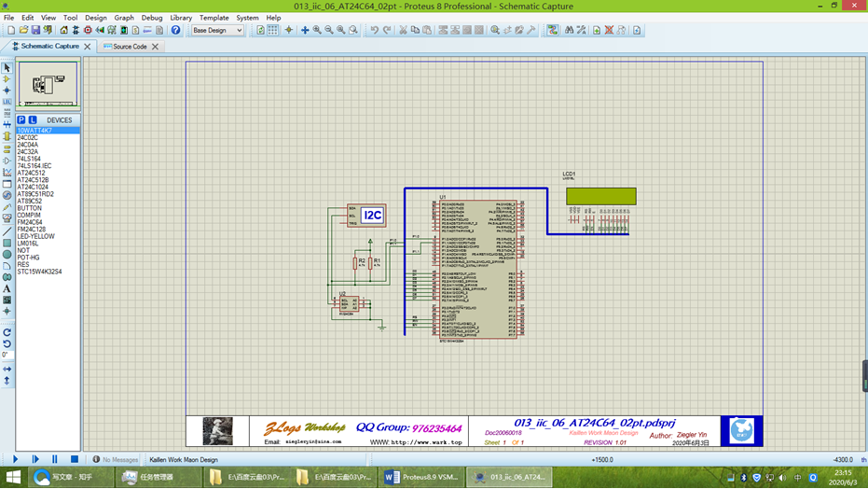Open the Debug menu
The height and width of the screenshot is (489, 868).
click(x=151, y=18)
